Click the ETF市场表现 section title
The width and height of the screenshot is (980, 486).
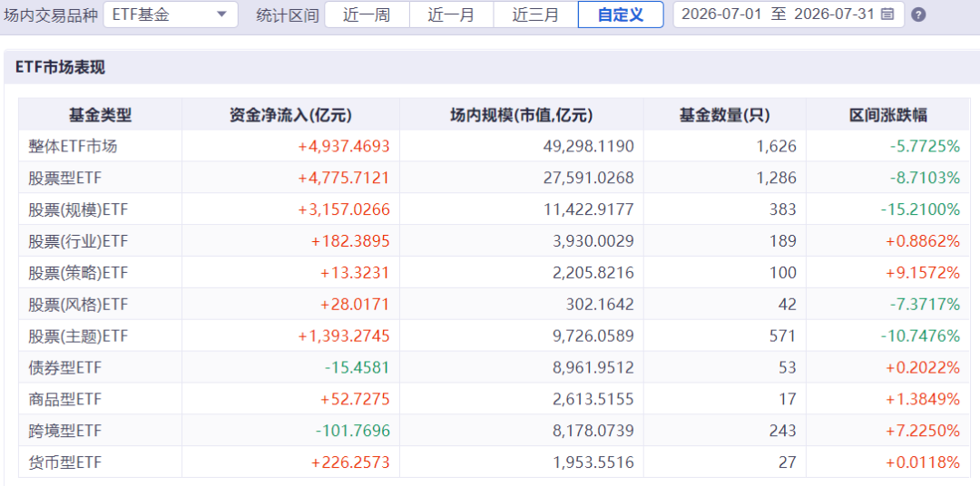coord(60,68)
